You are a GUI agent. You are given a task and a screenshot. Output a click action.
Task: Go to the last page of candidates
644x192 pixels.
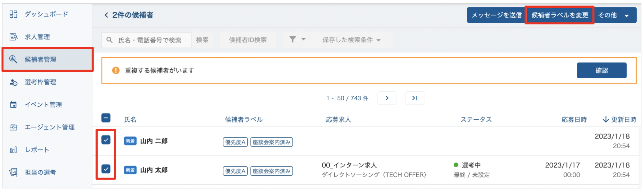[415, 98]
